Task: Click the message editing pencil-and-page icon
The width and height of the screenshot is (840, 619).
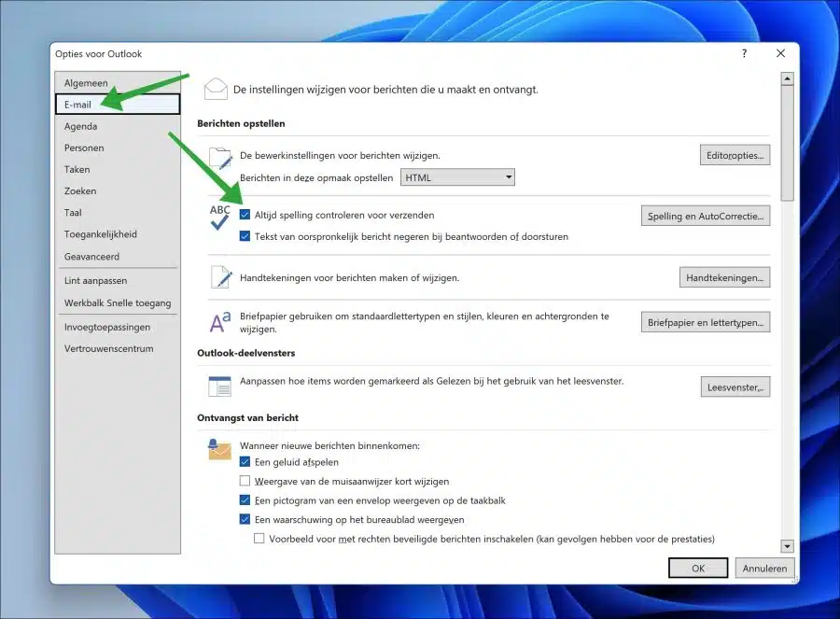Action: [220, 158]
